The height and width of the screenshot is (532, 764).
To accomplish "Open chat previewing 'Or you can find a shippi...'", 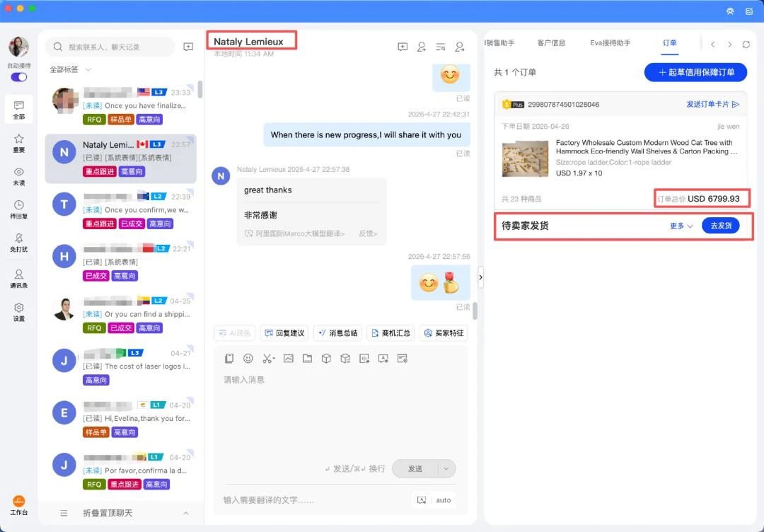I will coord(121,316).
